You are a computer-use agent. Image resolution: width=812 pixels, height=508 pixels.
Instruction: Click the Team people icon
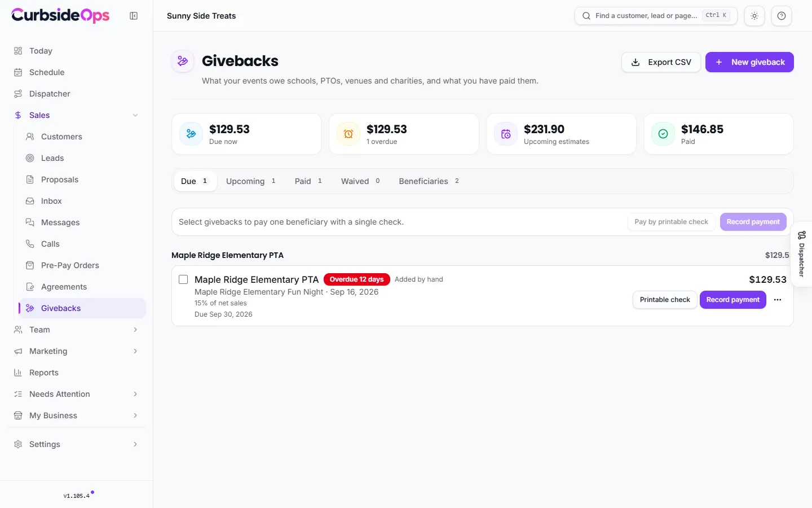[18, 330]
